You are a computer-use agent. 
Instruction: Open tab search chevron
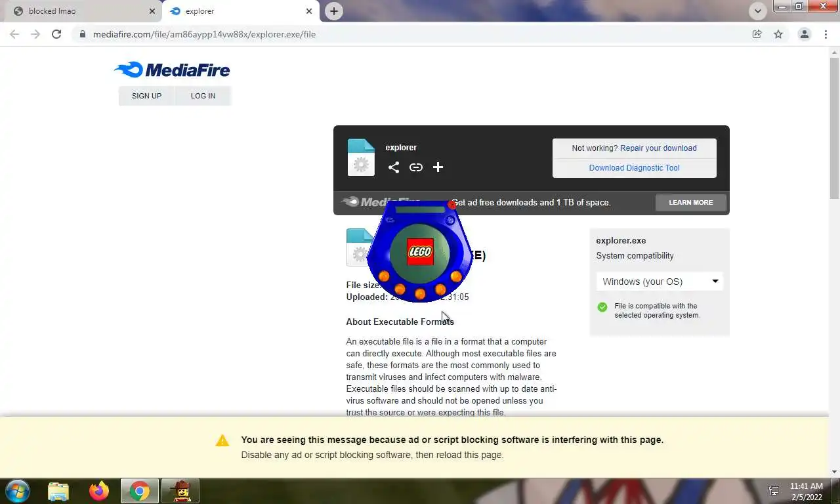(758, 11)
